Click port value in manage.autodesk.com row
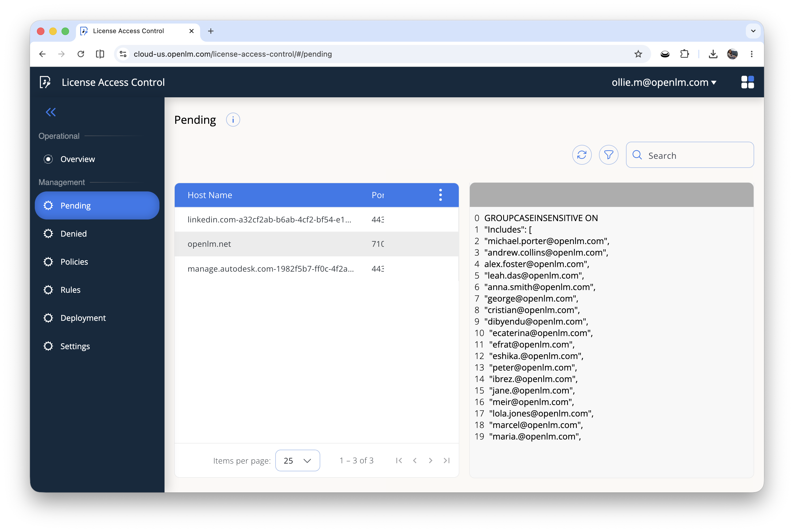 [377, 269]
